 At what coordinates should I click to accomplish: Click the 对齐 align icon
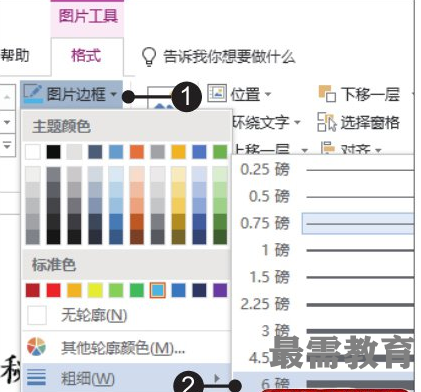(x=328, y=148)
